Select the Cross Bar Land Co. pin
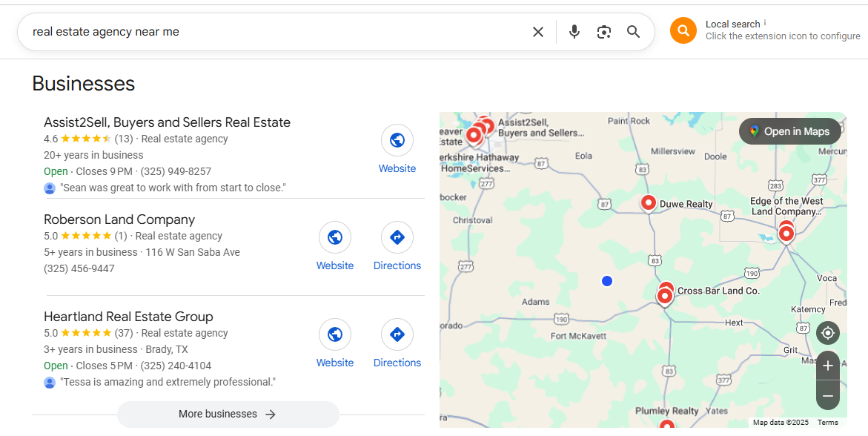This screenshot has width=868, height=436. (665, 295)
